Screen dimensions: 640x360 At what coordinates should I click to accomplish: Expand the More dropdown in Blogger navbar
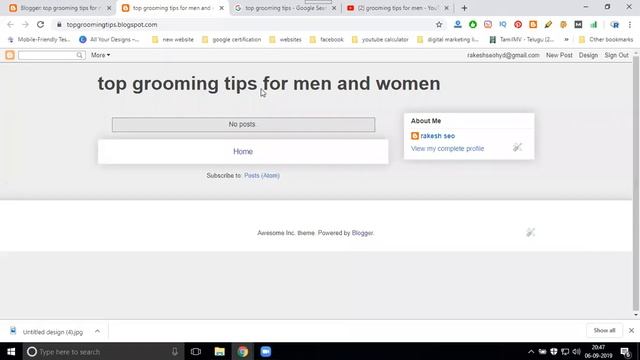tap(100, 55)
